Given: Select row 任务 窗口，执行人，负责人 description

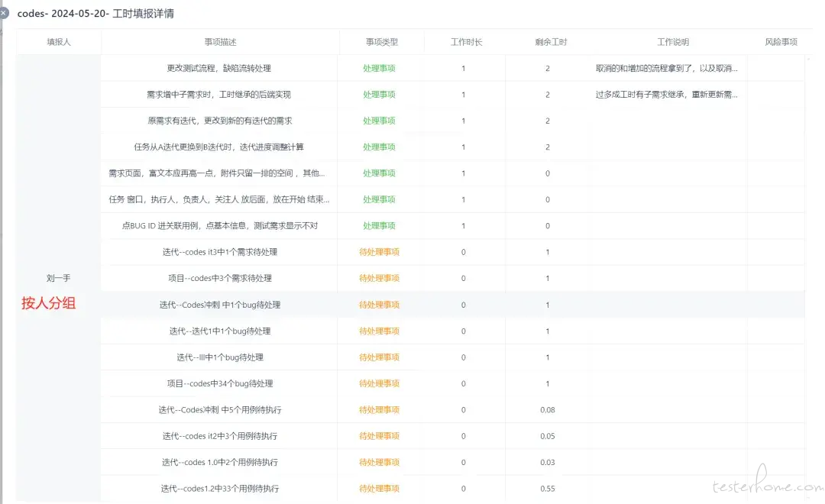Looking at the screenshot, I should [x=219, y=199].
